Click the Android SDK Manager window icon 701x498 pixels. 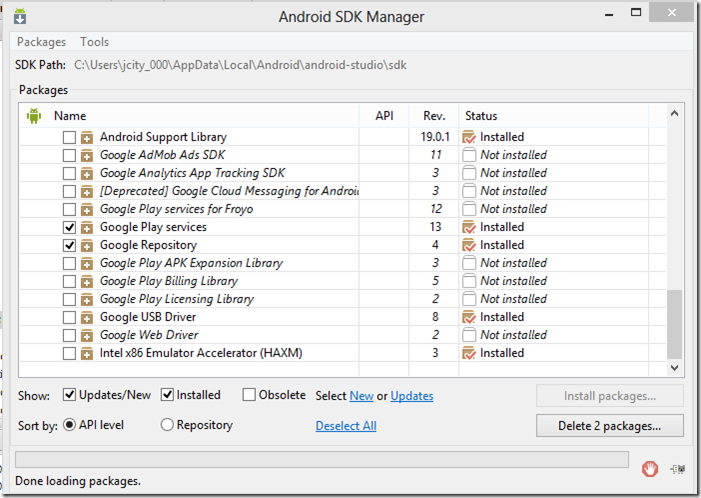coord(20,16)
